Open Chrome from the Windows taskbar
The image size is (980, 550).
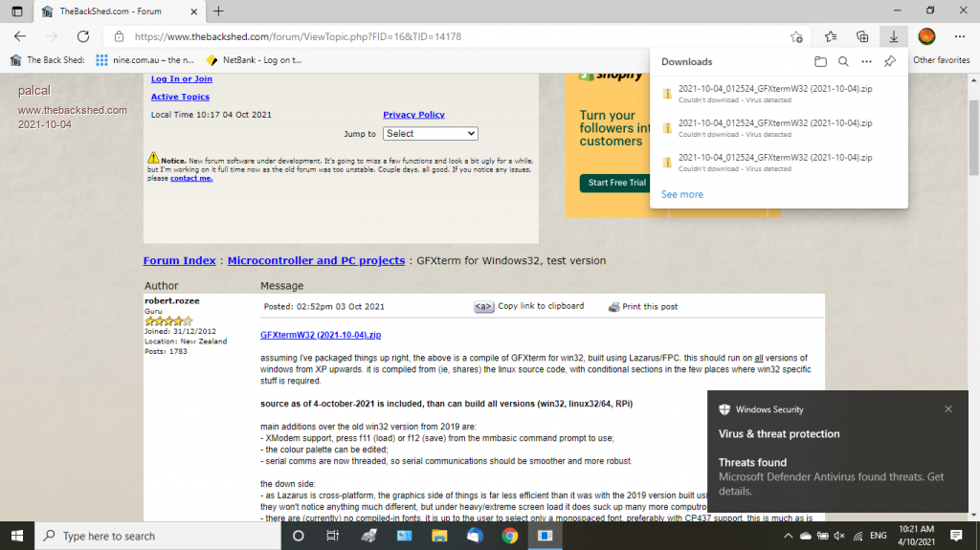coord(511,537)
